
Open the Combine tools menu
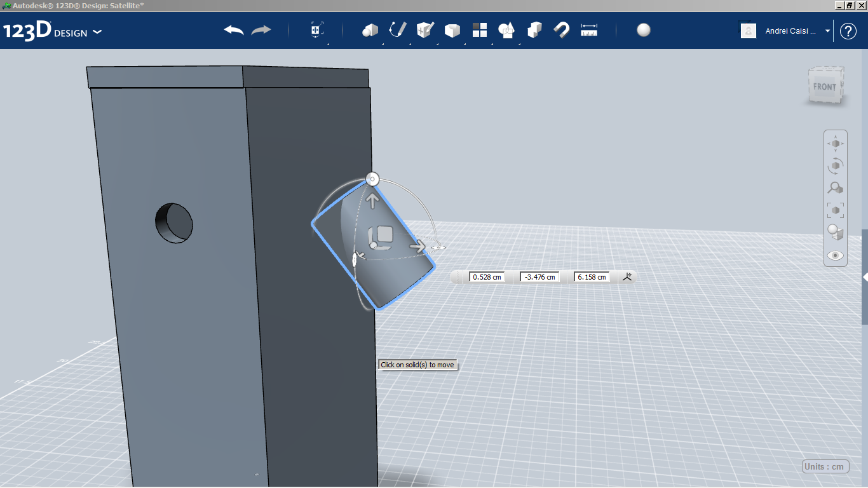pos(534,30)
